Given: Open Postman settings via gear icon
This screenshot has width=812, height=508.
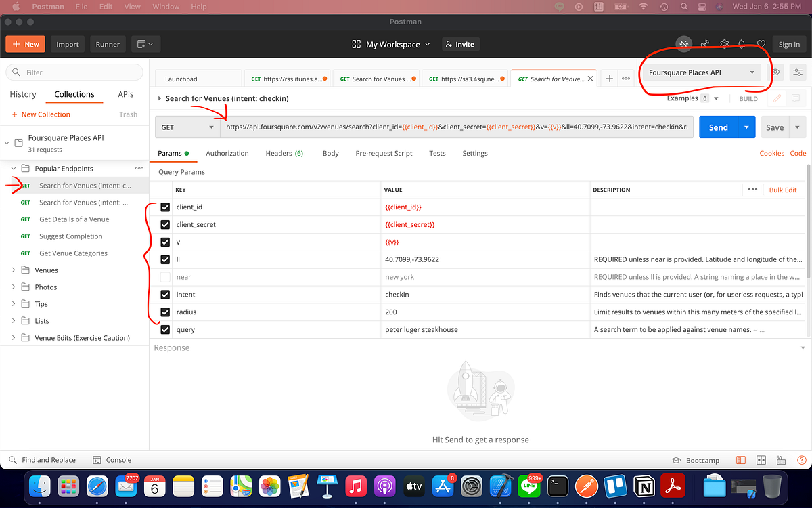Looking at the screenshot, I should coord(724,43).
